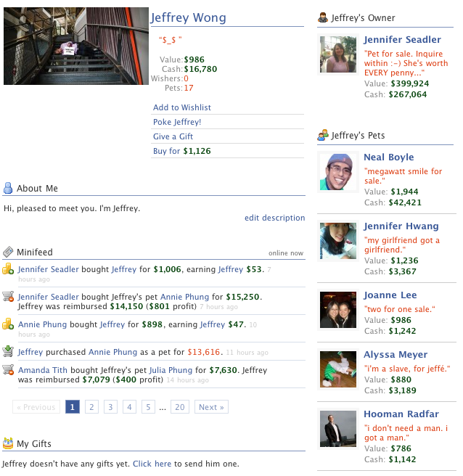Go to minifeed page 2
The height and width of the screenshot is (476, 463).
(x=91, y=407)
